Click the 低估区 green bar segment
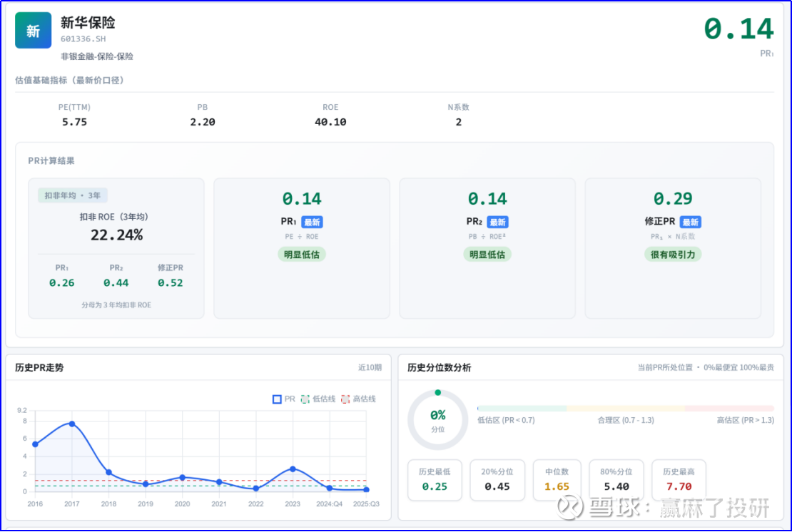The width and height of the screenshot is (792, 532). click(522, 409)
